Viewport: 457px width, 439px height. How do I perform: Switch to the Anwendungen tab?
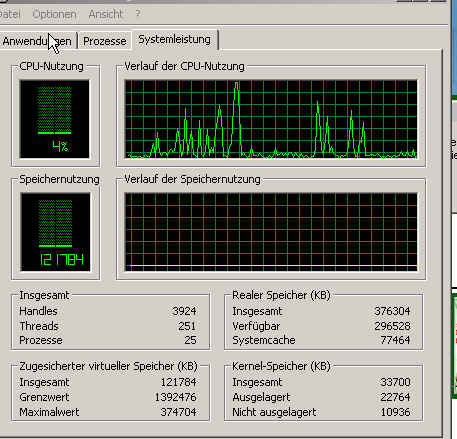[37, 41]
